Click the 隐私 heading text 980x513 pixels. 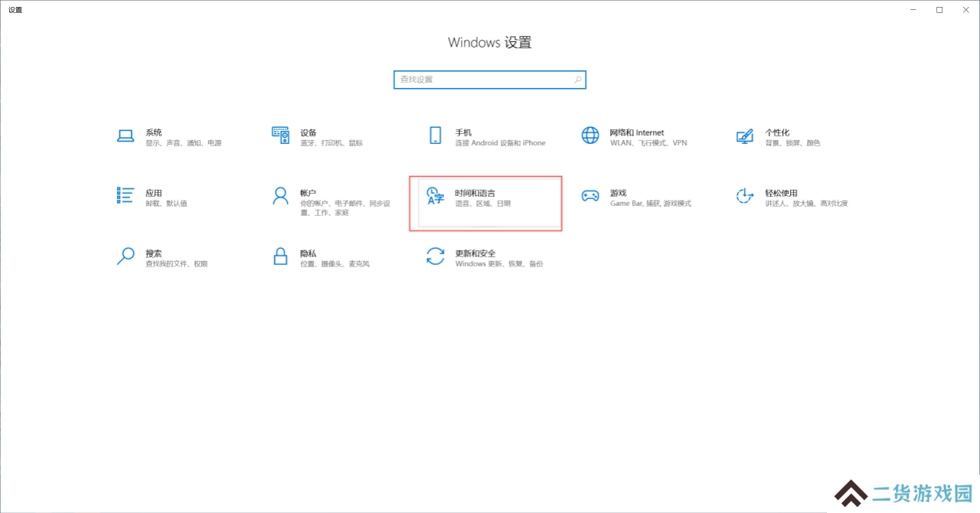pyautogui.click(x=309, y=253)
